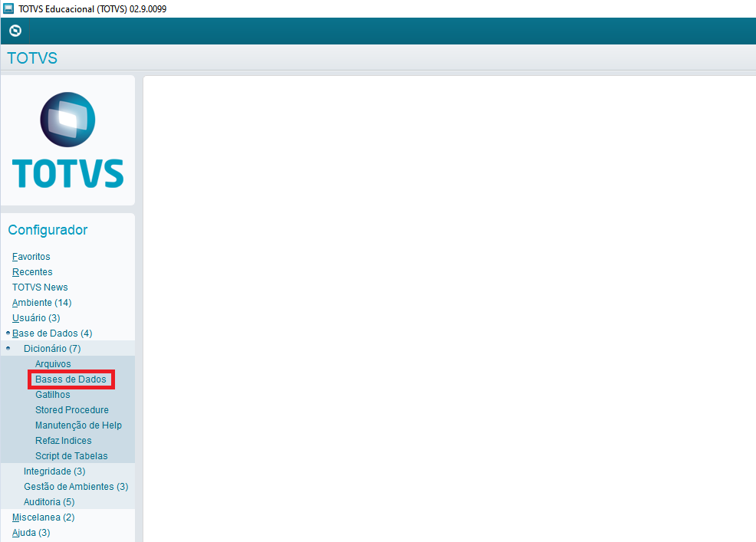The image size is (756, 542).
Task: Collapse Dicionário (7) submenu
Action: point(52,349)
